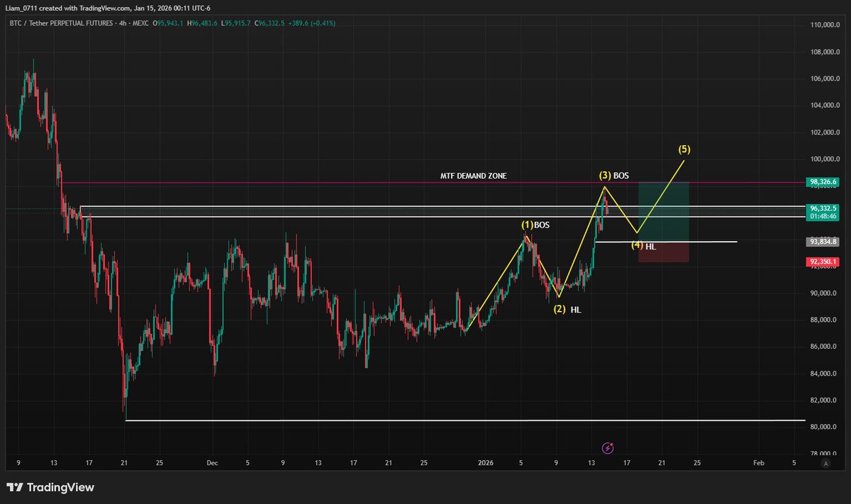
Task: Select the (1)BOS wave label
Action: pyautogui.click(x=535, y=225)
